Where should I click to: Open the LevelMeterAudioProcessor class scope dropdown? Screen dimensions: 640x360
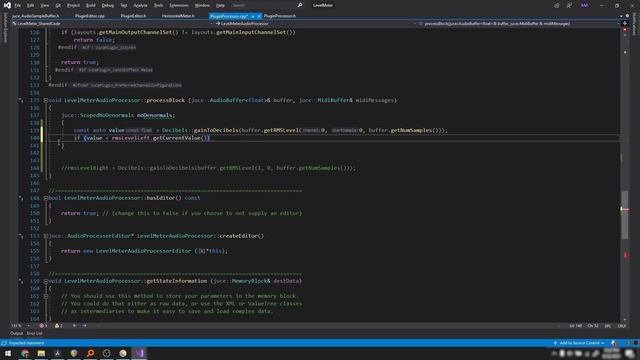(314, 24)
